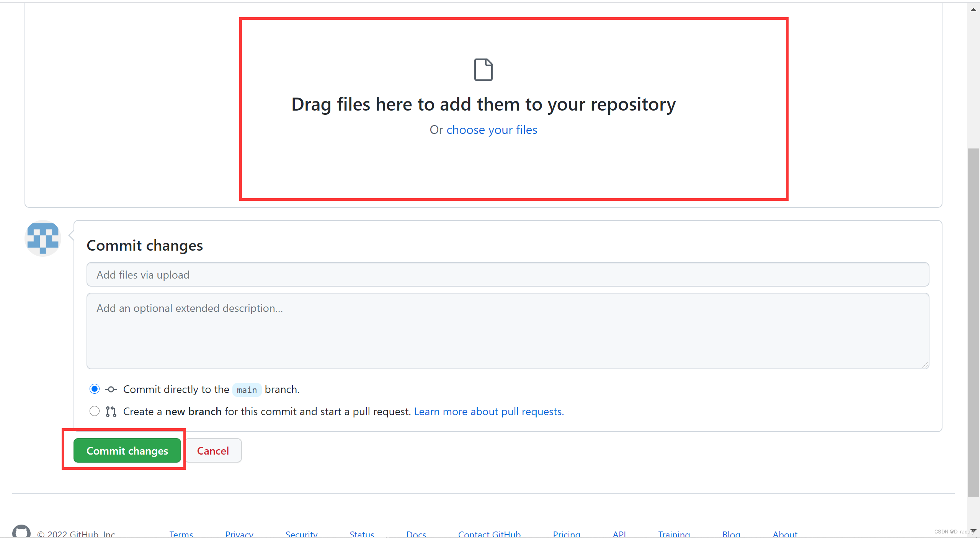This screenshot has width=980, height=538.
Task: Click the Cancel button
Action: point(213,450)
